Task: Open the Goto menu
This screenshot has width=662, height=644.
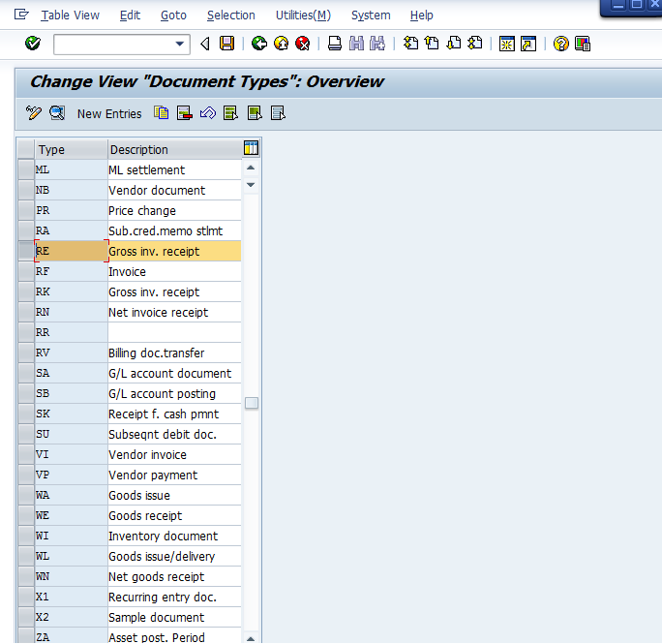Action: pyautogui.click(x=173, y=15)
